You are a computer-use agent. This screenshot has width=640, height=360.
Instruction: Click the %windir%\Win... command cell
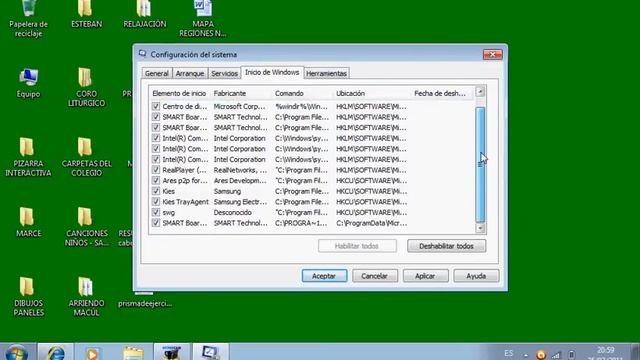[x=301, y=107]
